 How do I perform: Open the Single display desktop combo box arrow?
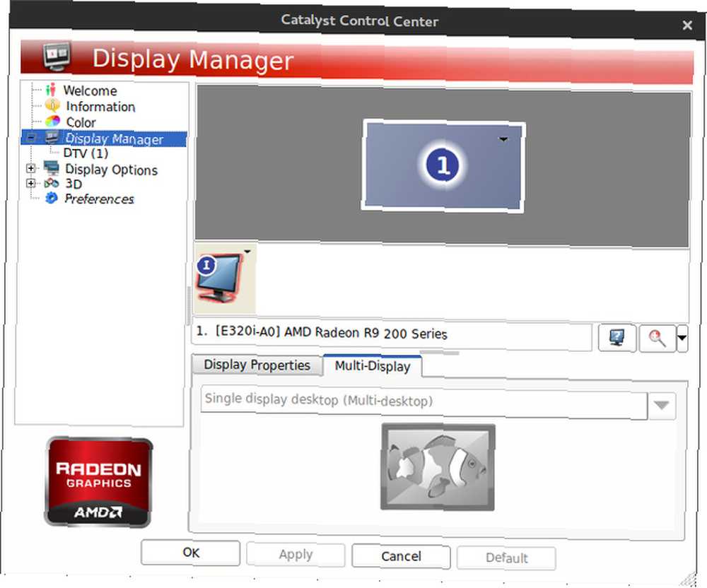coord(662,406)
